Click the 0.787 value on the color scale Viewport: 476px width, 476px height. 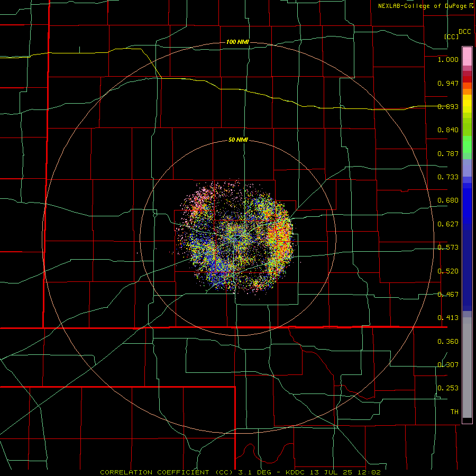pos(448,153)
